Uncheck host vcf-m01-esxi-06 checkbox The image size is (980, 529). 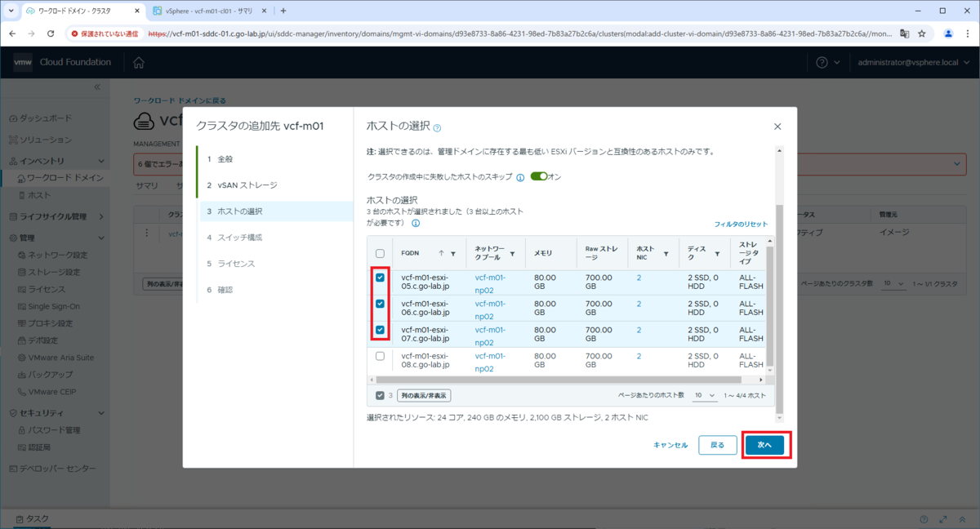380,304
